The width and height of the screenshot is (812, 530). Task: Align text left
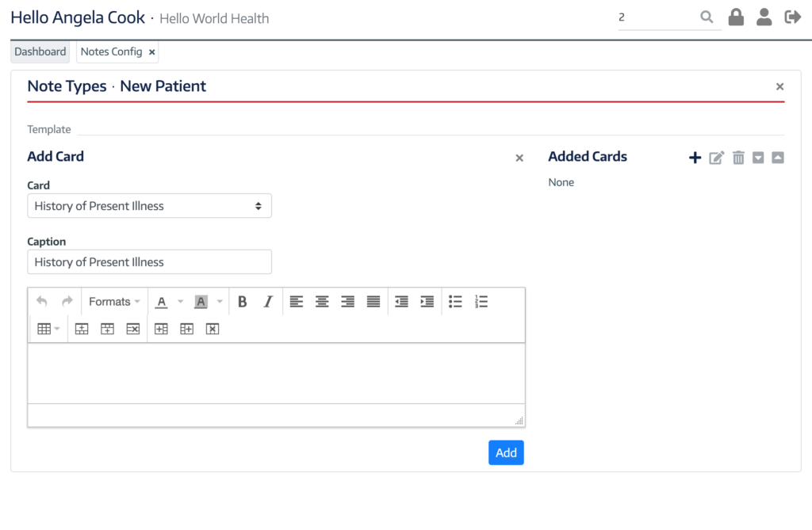(297, 302)
